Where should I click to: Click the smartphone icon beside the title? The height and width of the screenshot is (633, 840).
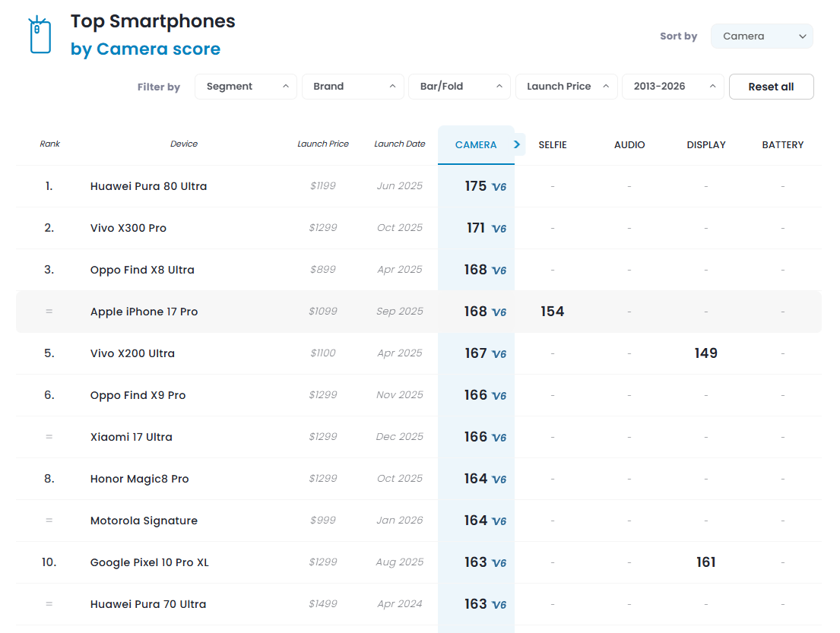pyautogui.click(x=40, y=35)
